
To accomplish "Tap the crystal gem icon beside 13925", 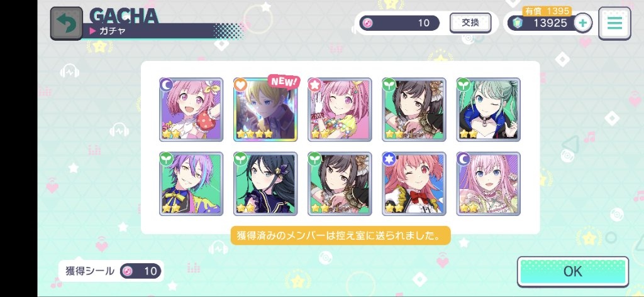I will coord(518,23).
